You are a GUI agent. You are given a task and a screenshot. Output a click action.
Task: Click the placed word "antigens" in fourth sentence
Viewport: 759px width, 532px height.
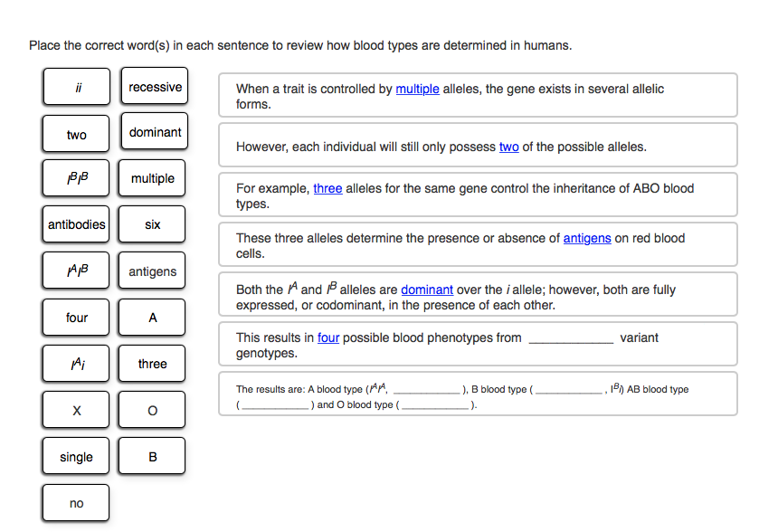(x=587, y=238)
